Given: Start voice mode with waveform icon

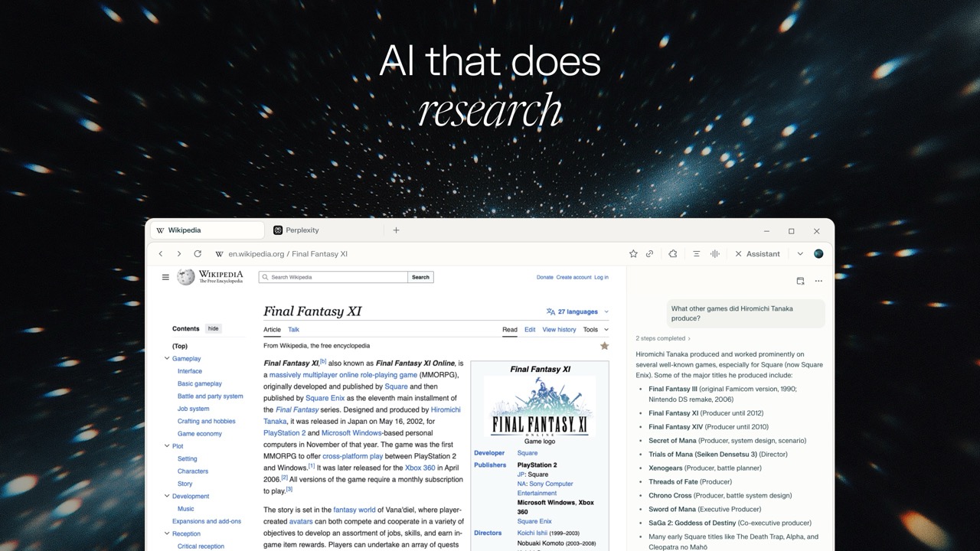Looking at the screenshot, I should click(x=715, y=254).
